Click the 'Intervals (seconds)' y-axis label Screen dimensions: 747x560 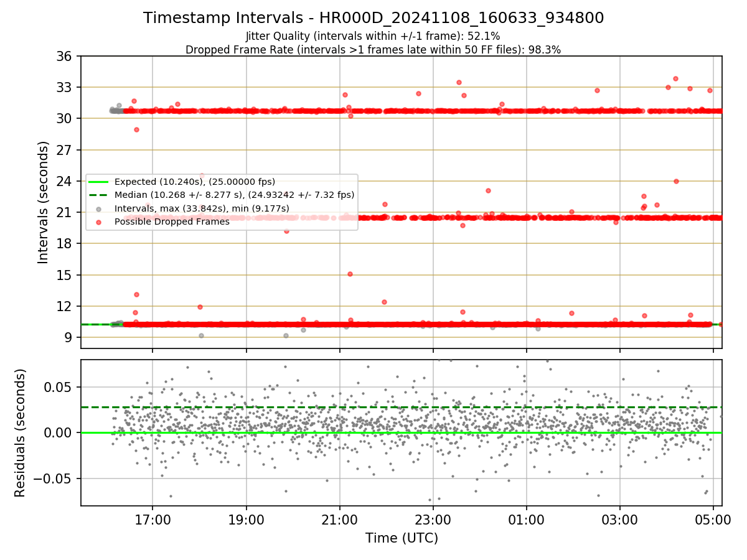43,202
